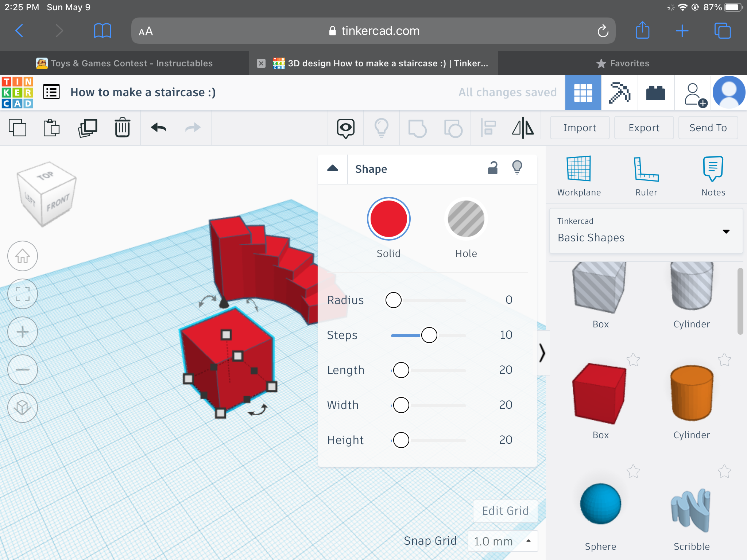The image size is (747, 560).
Task: Switch to orthographic view cube icon
Action: (23, 408)
